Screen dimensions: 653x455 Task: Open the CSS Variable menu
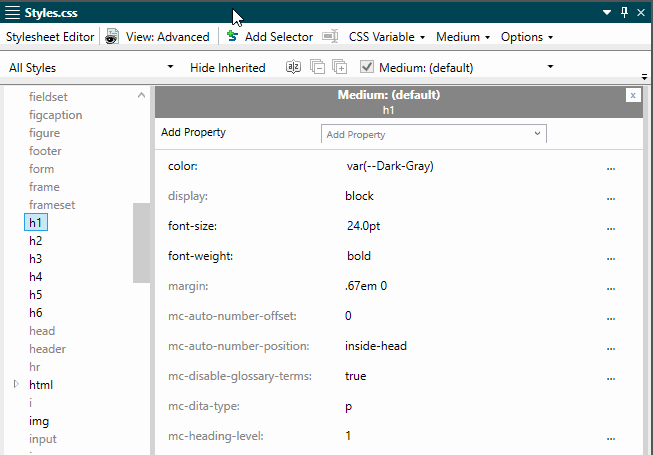(x=386, y=37)
